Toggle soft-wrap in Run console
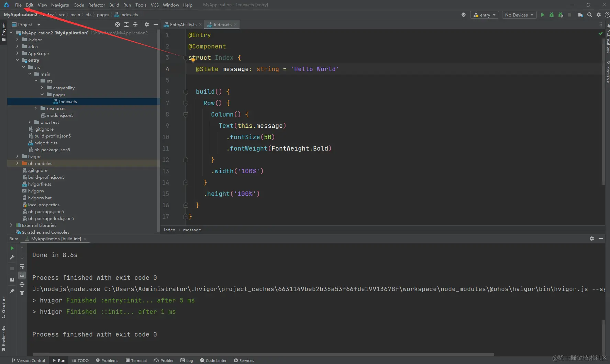 click(x=22, y=266)
